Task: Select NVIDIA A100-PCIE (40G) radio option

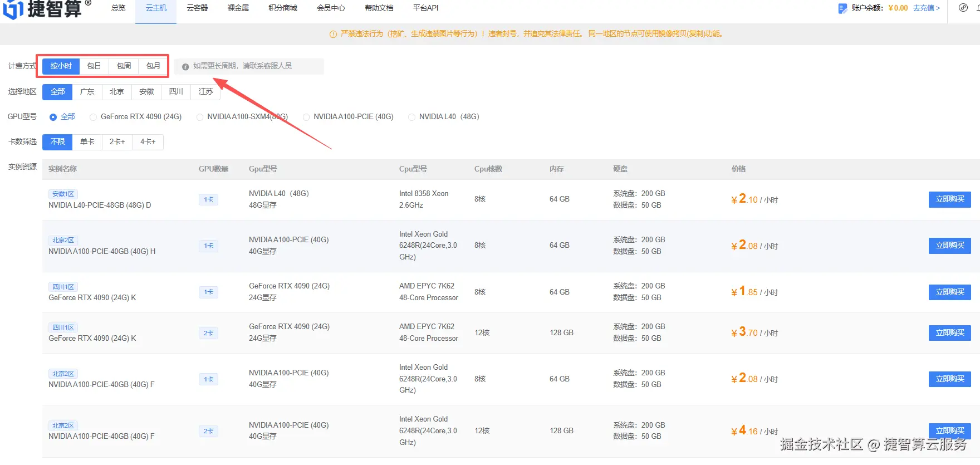Action: (x=306, y=117)
